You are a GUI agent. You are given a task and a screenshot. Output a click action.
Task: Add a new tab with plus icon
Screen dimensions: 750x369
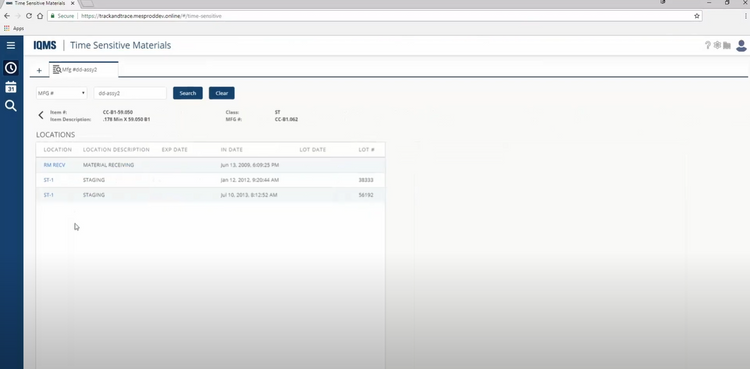(x=39, y=70)
